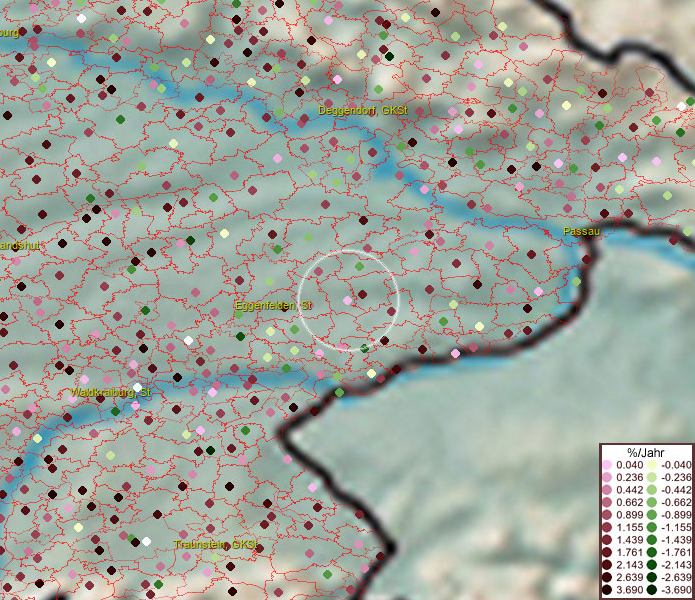Click the -1.761 legend value
695x600 pixels.
[x=676, y=553]
